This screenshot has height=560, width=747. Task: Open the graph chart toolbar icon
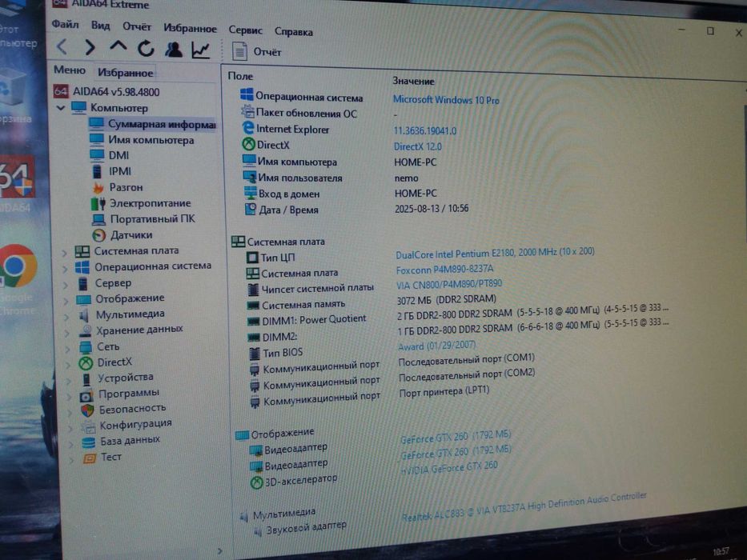pyautogui.click(x=201, y=50)
